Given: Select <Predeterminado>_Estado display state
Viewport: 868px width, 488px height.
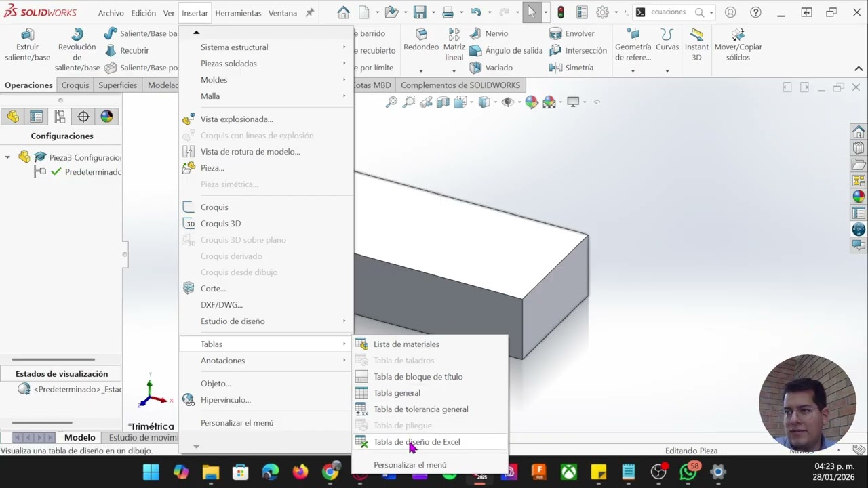Looking at the screenshot, I should [x=70, y=390].
